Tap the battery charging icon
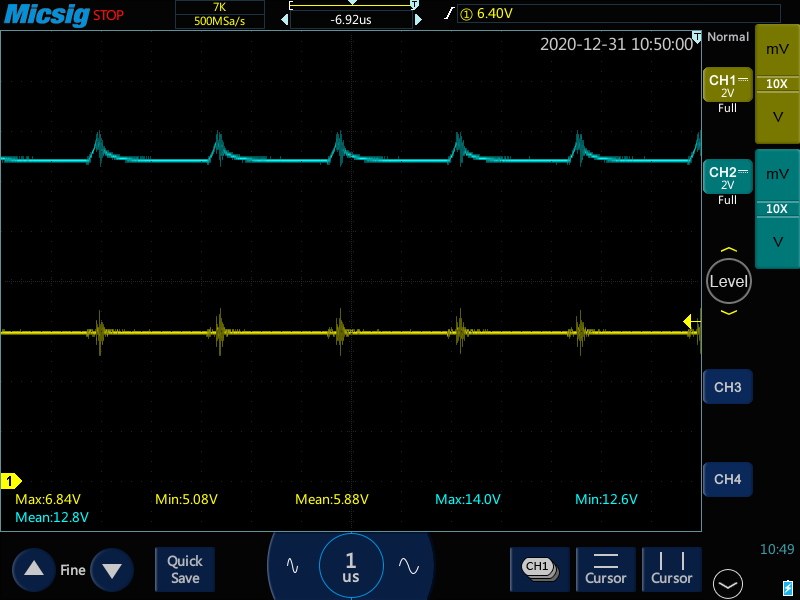Screen dimensions: 800x600 787,588
